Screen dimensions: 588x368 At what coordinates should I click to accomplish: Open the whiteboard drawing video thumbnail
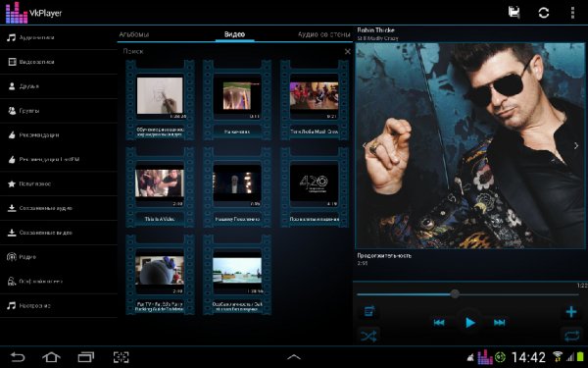[160, 95]
